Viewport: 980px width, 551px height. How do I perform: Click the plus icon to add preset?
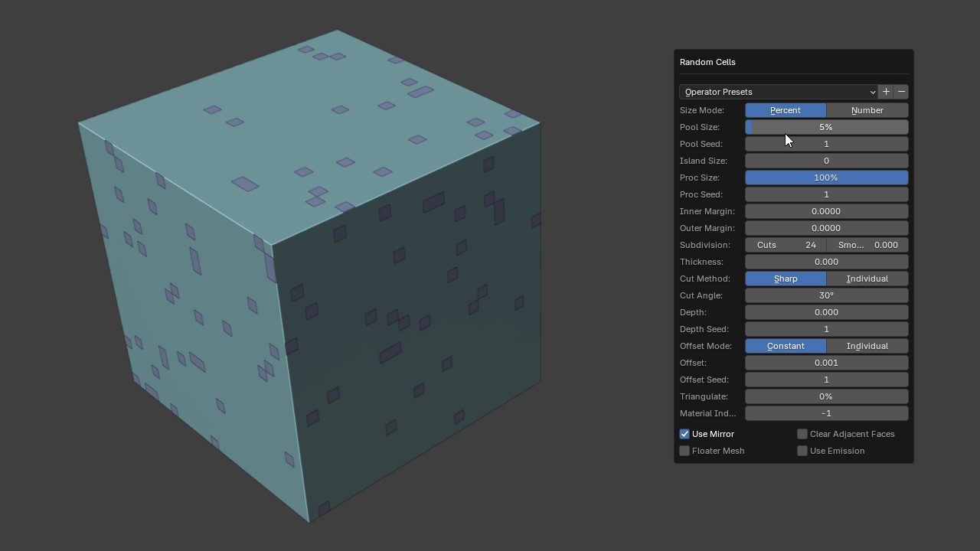[x=886, y=92]
